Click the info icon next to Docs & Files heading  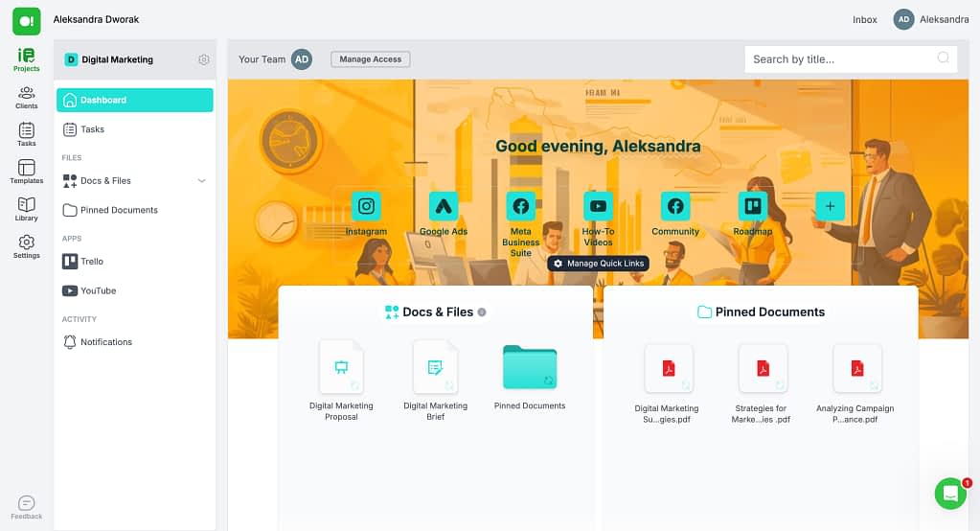(x=482, y=312)
